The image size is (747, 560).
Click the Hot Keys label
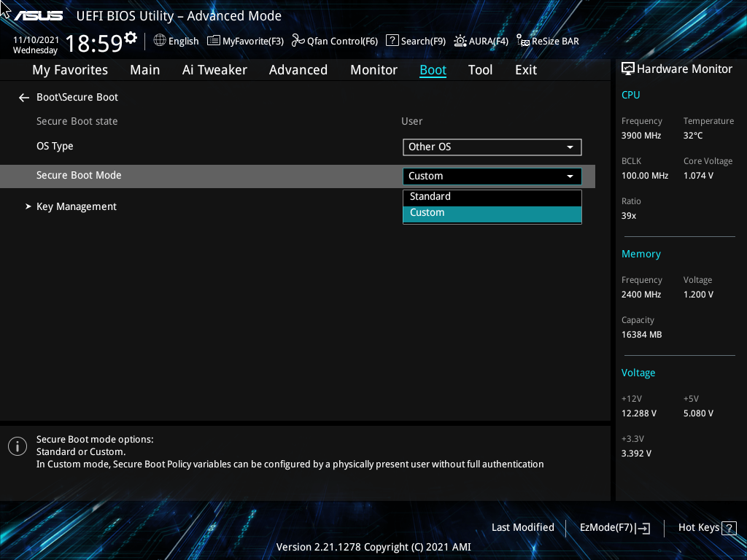(698, 528)
